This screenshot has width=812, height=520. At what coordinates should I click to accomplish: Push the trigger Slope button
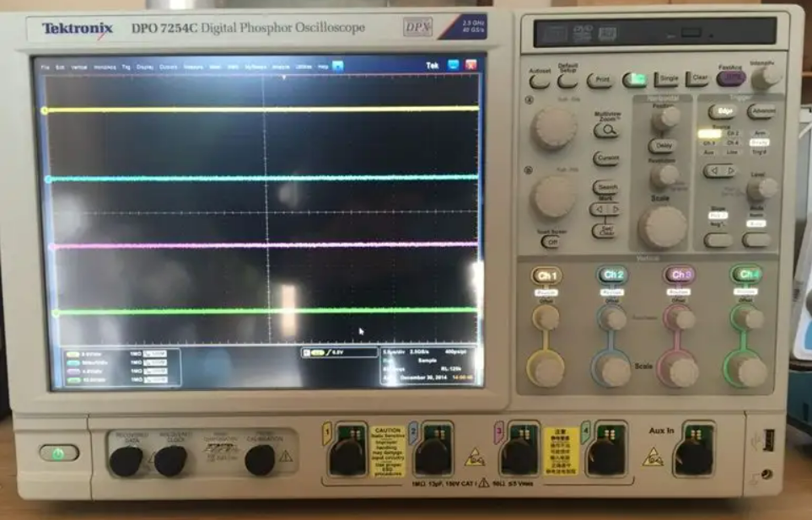click(x=718, y=240)
